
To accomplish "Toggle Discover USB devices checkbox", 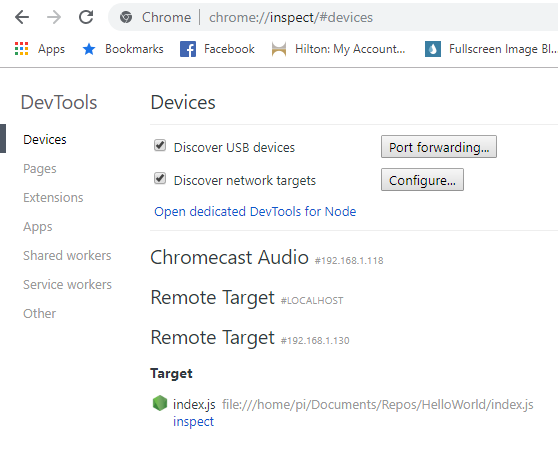I will tap(160, 145).
